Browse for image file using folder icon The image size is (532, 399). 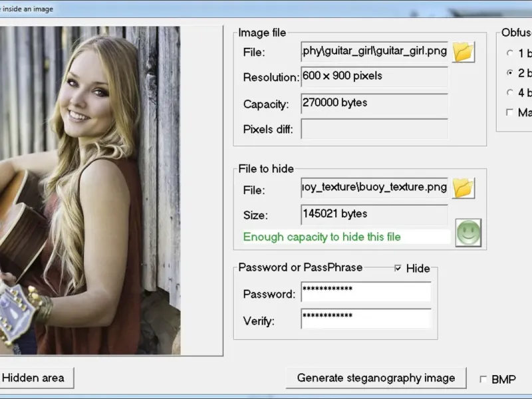[464, 52]
